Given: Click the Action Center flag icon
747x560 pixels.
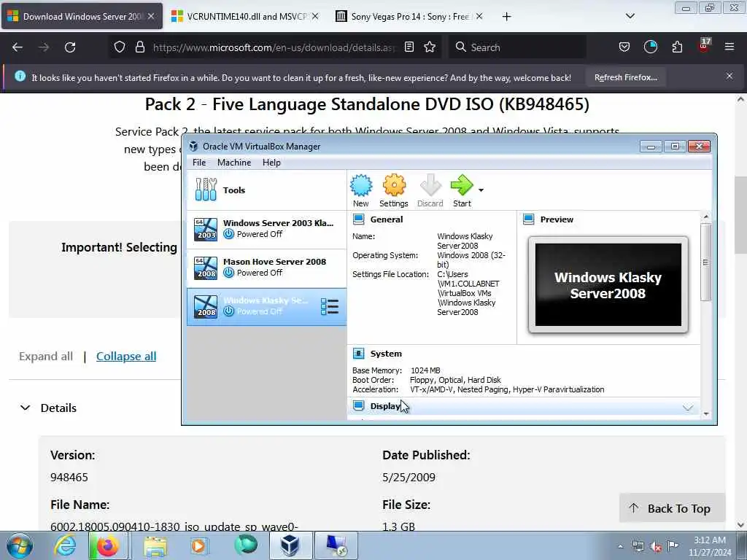Looking at the screenshot, I should pos(673,545).
